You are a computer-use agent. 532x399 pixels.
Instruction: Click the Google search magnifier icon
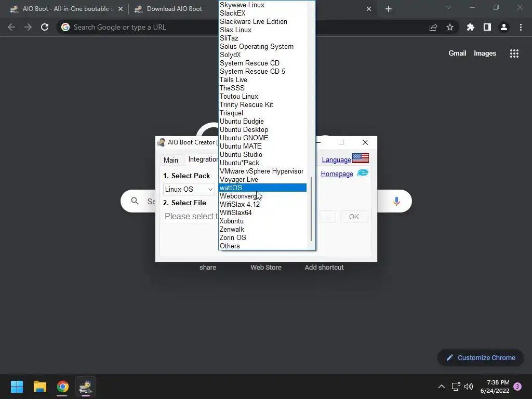[x=135, y=201]
